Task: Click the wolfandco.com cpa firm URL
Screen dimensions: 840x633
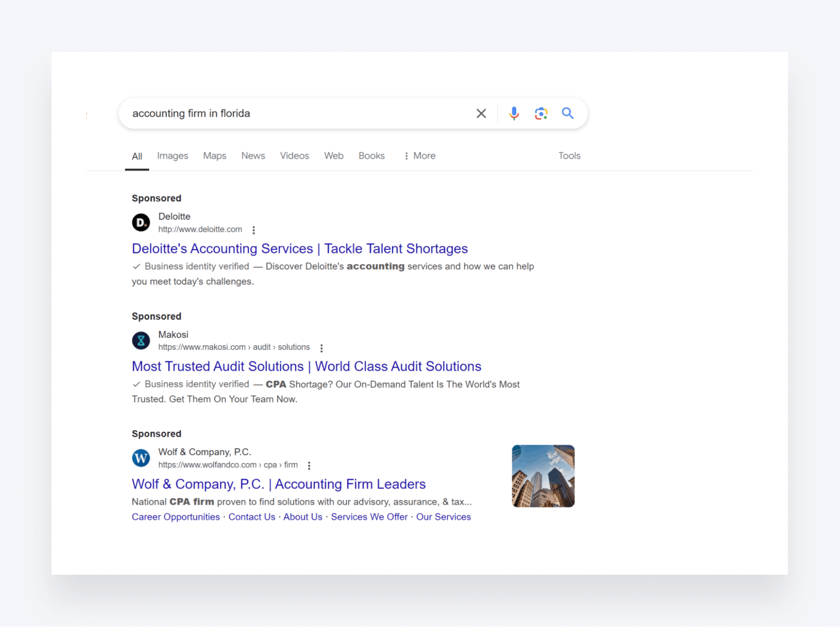Action: pos(228,465)
